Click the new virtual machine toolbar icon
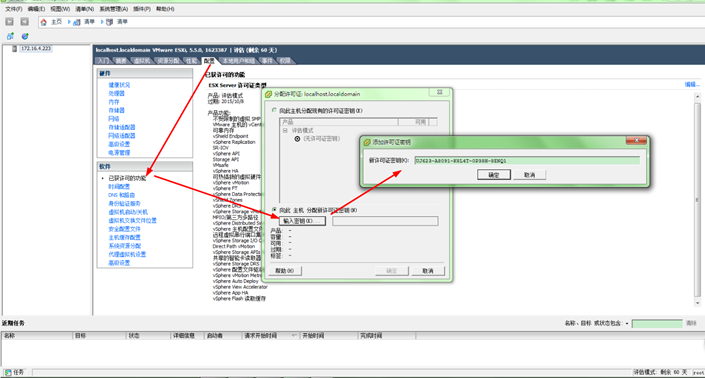 click(10, 36)
